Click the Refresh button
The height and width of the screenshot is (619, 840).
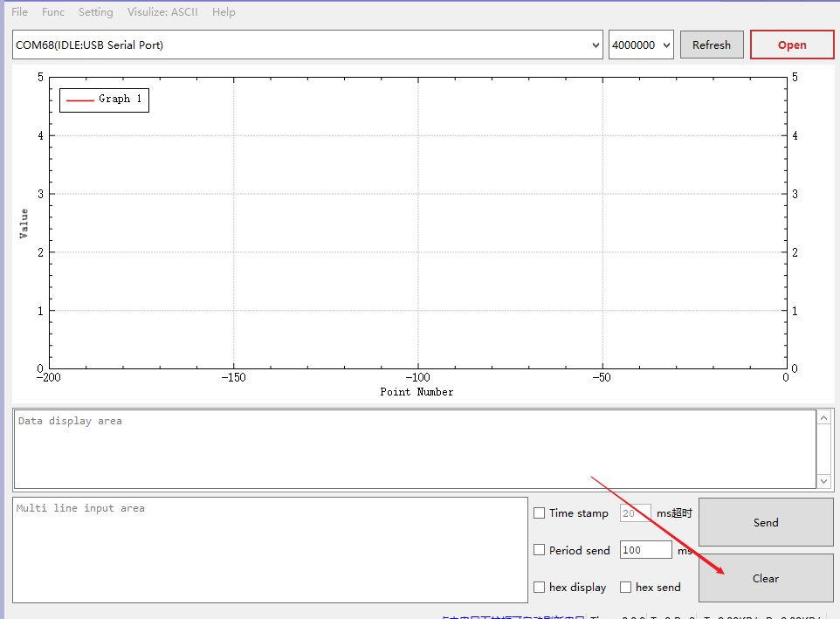712,45
